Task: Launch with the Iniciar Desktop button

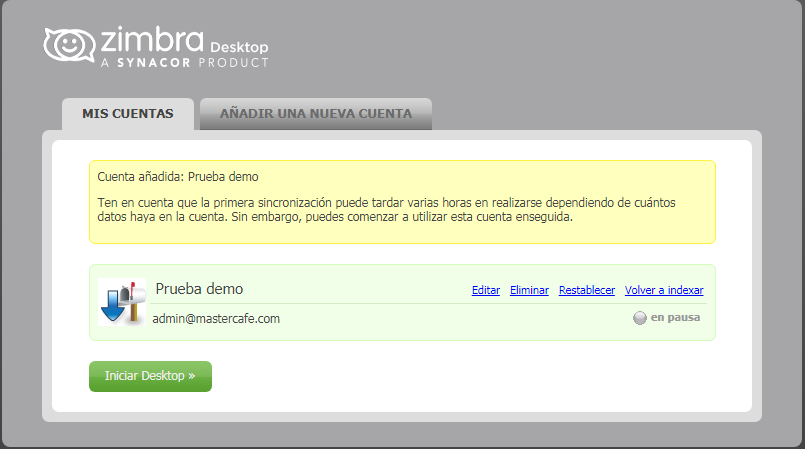Action: pos(150,376)
